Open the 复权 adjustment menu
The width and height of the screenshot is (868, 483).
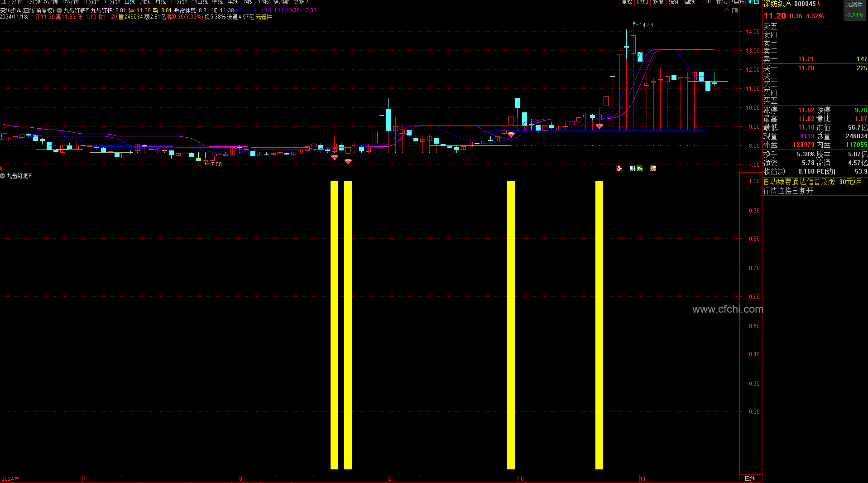627,2
